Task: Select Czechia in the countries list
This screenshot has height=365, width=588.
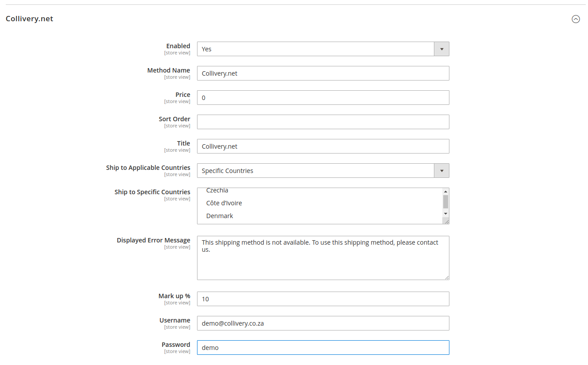Action: pos(217,191)
